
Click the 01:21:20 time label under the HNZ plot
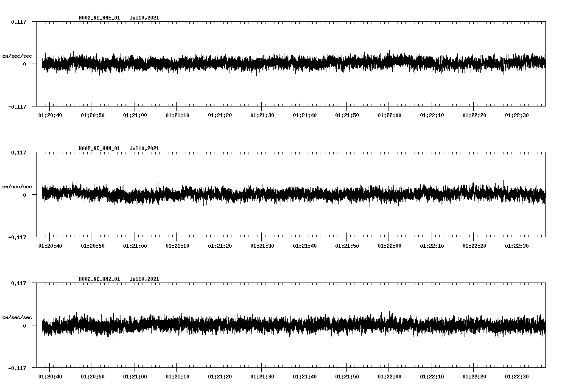220,377
